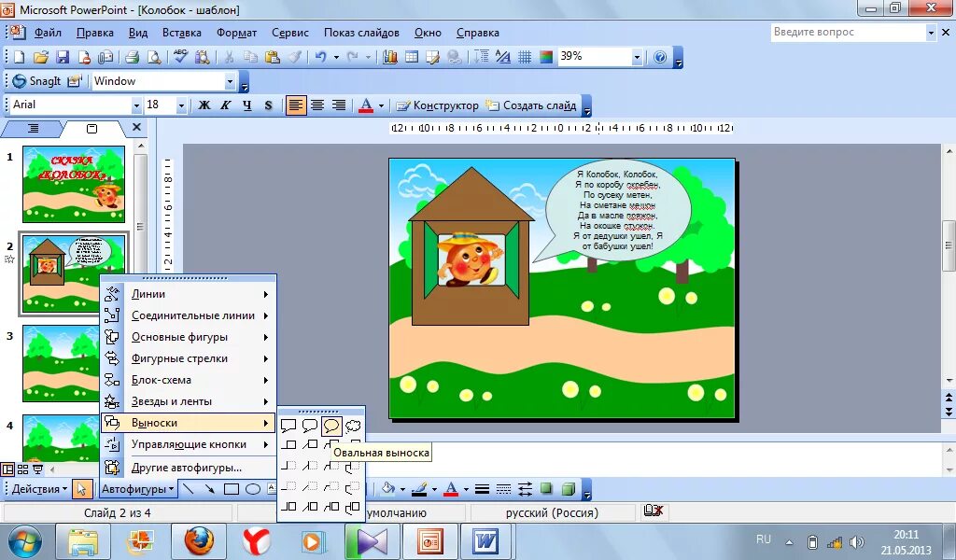The image size is (956, 560).
Task: Select the rectangular callout shape
Action: click(x=288, y=426)
